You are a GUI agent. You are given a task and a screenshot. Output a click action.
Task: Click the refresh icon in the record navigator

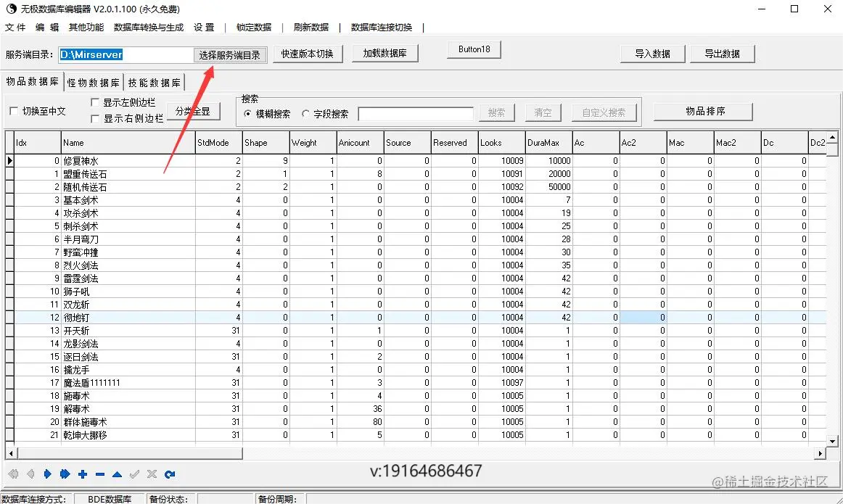point(169,474)
